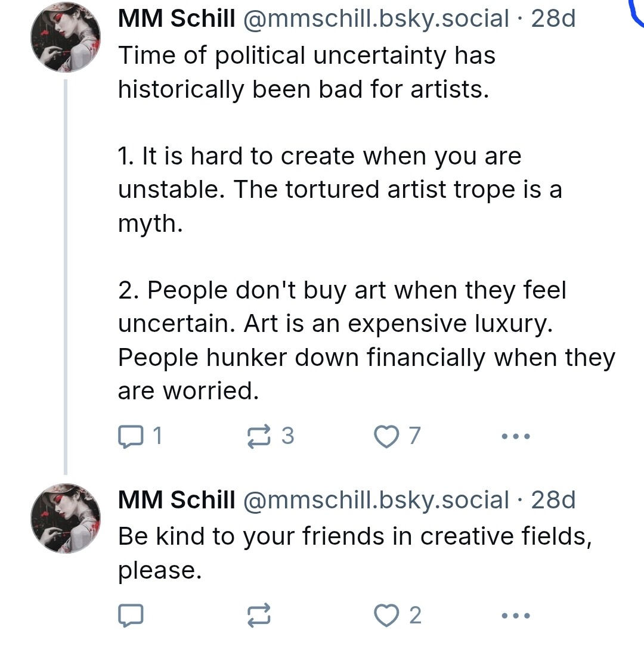This screenshot has height=652, width=644.
Task: Like the 'Be kind to your friends' post
Action: [x=386, y=615]
